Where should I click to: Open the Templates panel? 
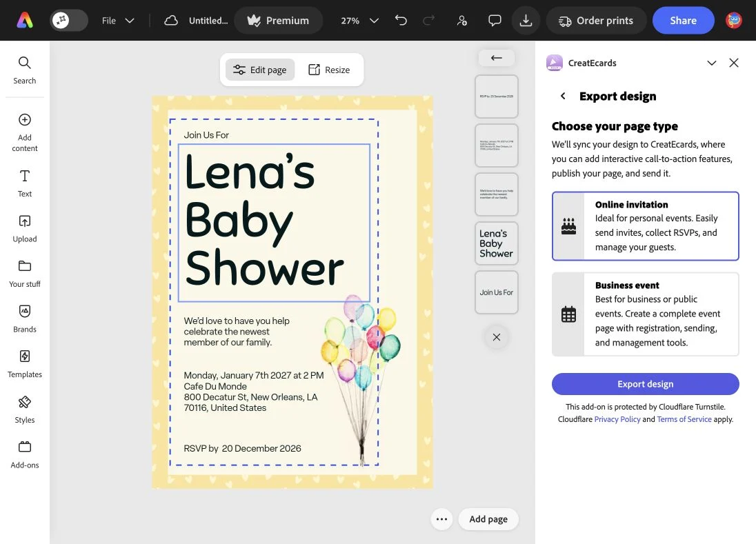pos(25,364)
